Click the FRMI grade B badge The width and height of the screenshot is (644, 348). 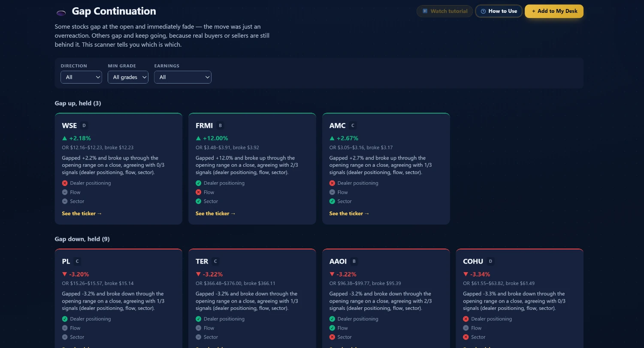tap(221, 126)
